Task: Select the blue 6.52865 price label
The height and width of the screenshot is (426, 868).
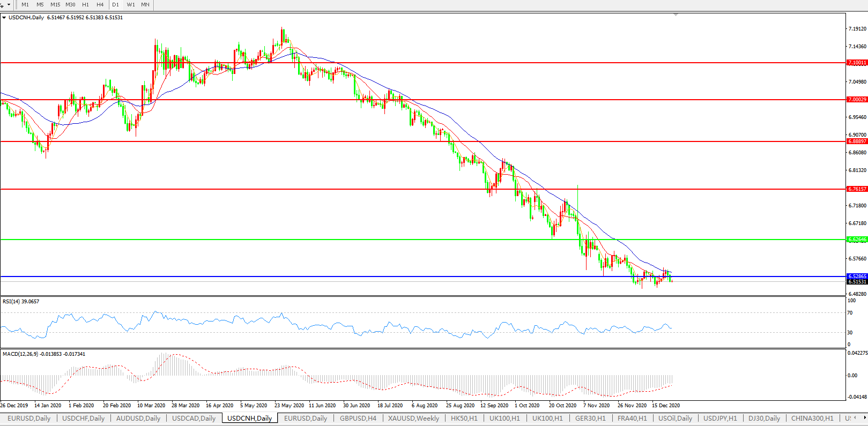Action: click(x=857, y=276)
